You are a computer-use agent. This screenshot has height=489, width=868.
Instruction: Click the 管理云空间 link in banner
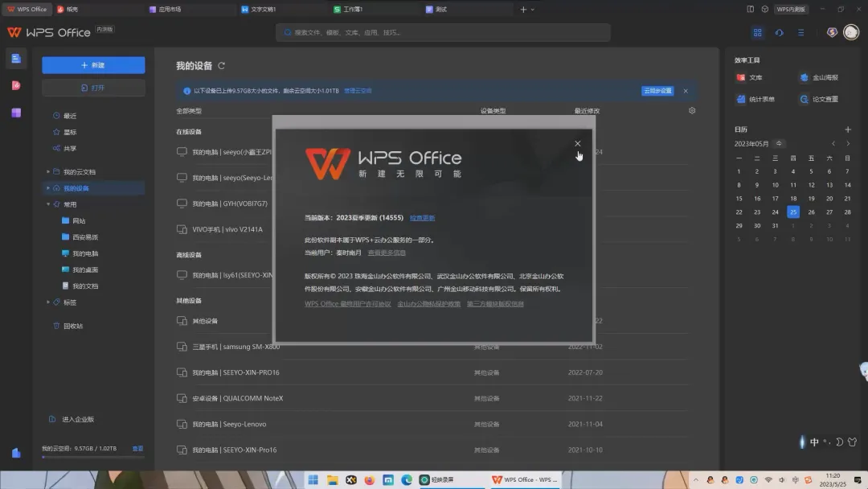coord(358,91)
